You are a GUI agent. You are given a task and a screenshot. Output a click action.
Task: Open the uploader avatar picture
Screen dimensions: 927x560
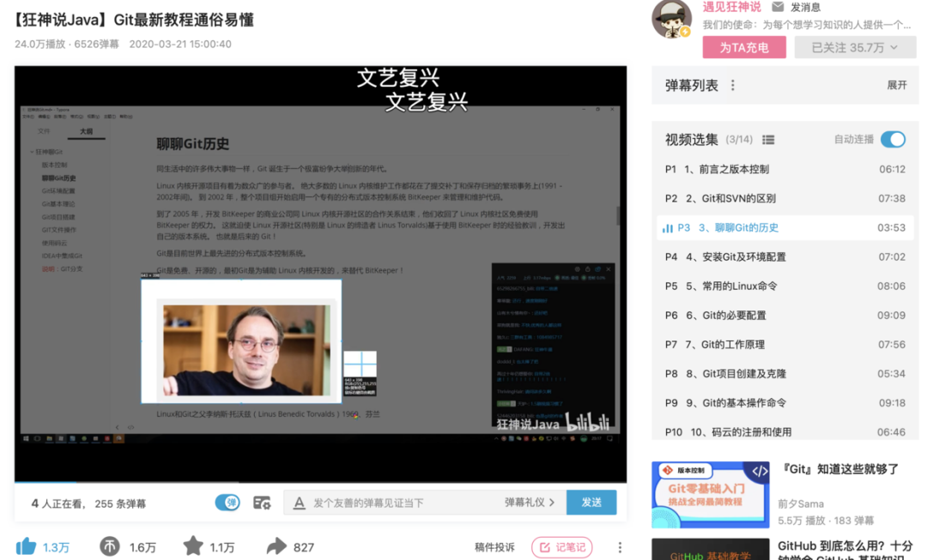pyautogui.click(x=671, y=19)
